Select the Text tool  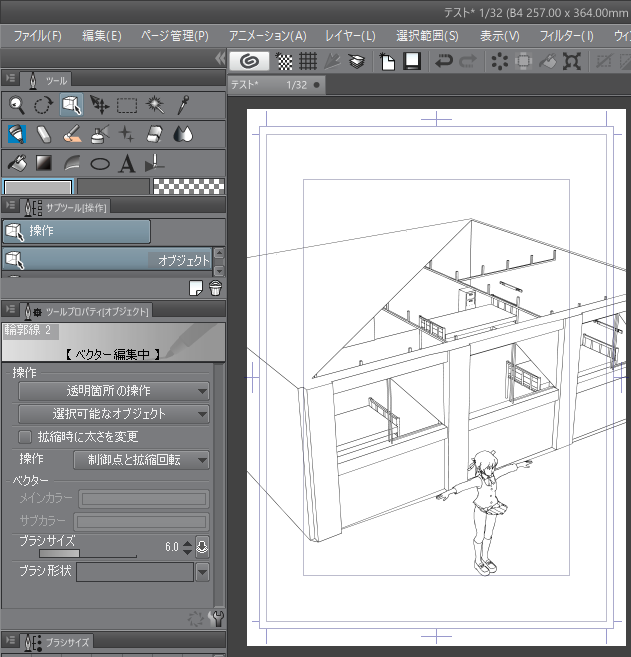tap(127, 163)
